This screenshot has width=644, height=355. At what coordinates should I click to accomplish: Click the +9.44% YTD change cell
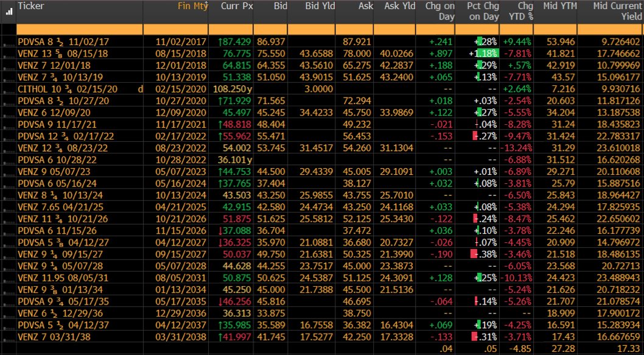pos(517,41)
